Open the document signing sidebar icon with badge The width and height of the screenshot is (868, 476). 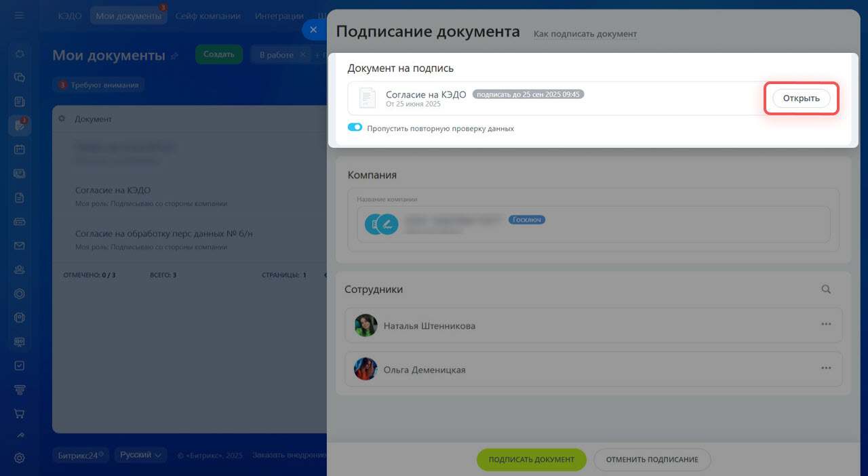click(20, 125)
